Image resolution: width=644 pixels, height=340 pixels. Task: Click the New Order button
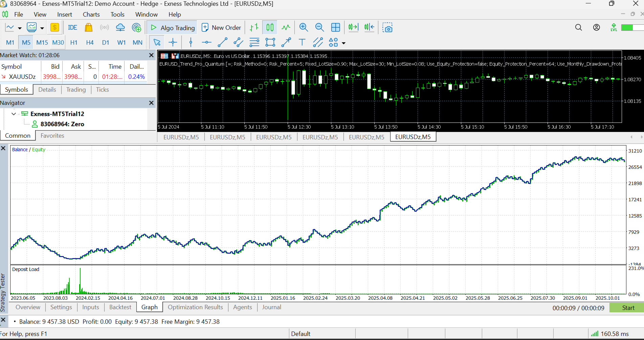[x=221, y=28]
